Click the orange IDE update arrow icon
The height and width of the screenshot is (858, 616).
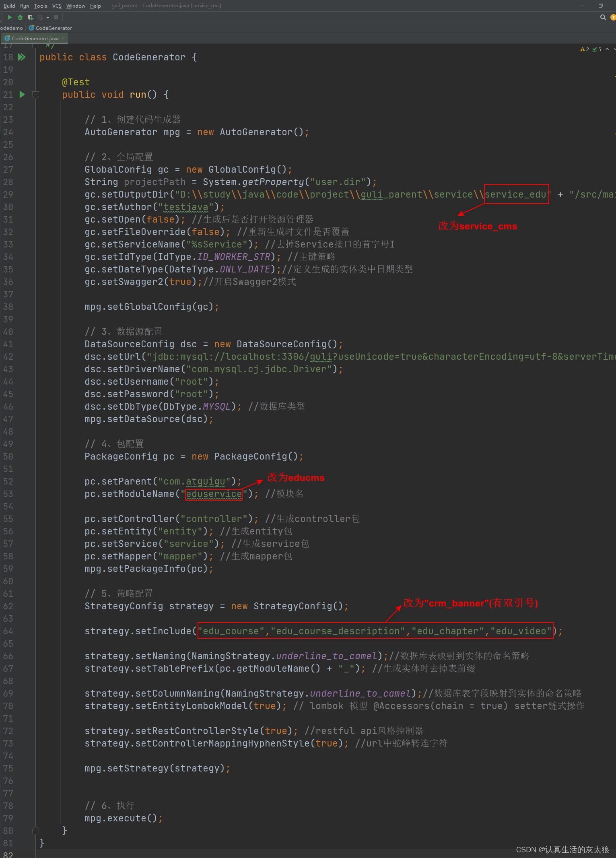point(613,17)
